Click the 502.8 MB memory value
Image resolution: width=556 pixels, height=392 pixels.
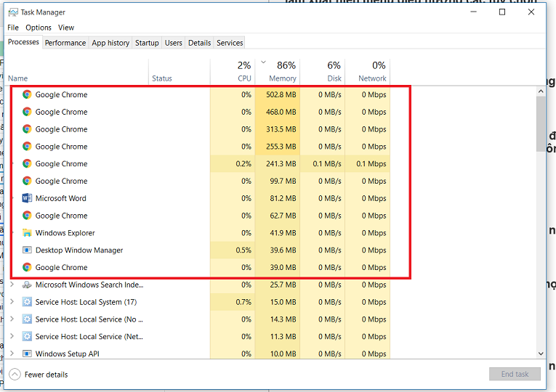tap(281, 94)
